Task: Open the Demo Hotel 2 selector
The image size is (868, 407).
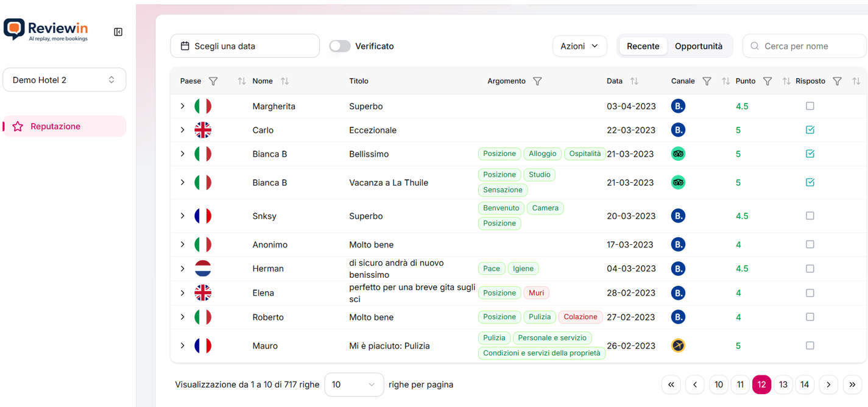Action: pyautogui.click(x=65, y=80)
